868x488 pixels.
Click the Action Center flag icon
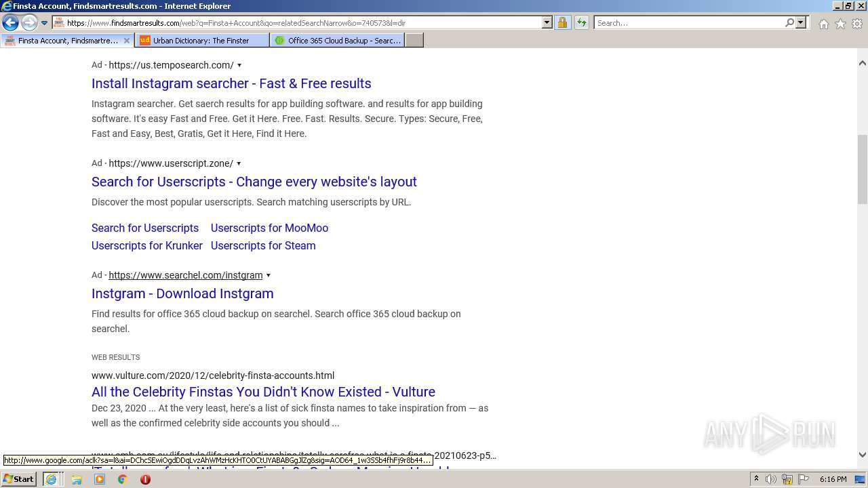803,479
